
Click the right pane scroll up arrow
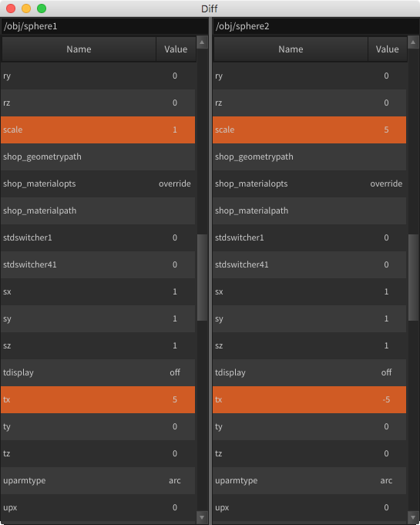(x=413, y=42)
